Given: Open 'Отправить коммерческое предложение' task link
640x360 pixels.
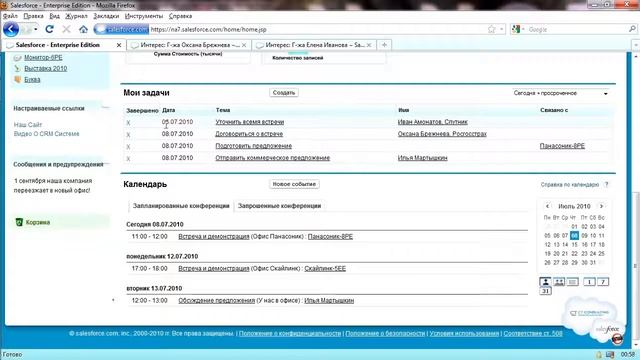Looking at the screenshot, I should pos(272,158).
